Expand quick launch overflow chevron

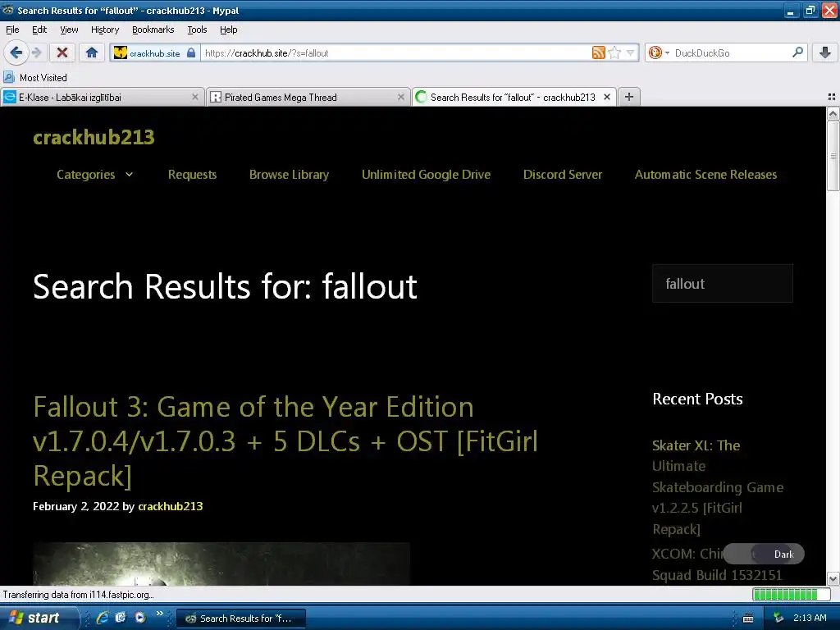point(160,614)
